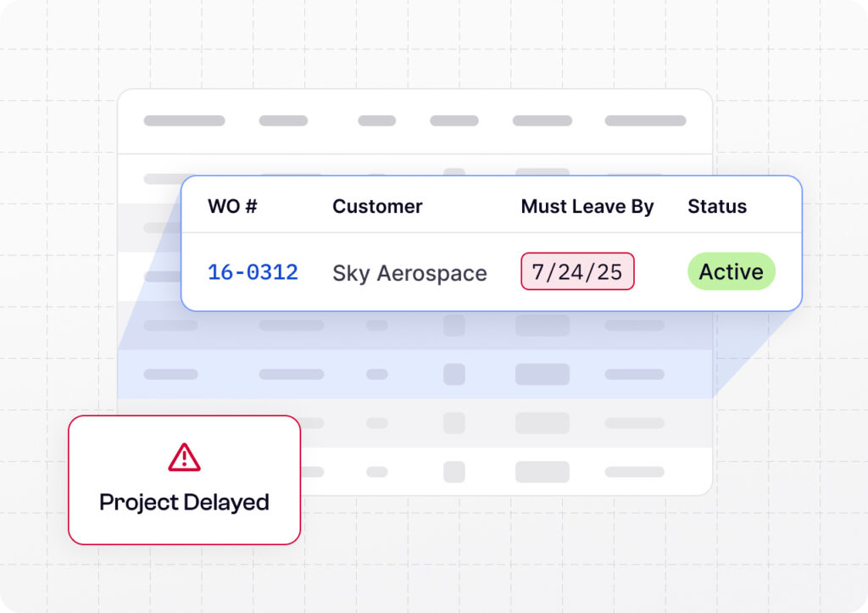
Task: Select the 7/24/25 date badge
Action: coord(577,271)
